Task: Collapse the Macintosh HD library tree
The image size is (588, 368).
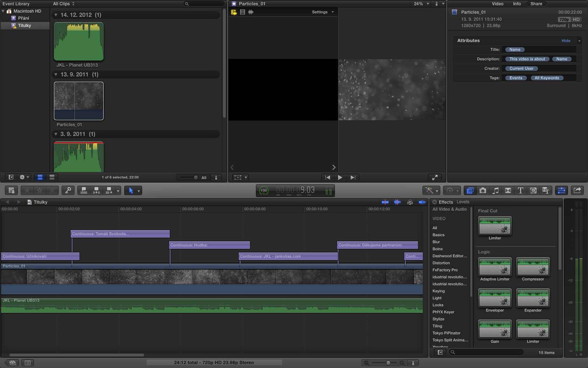Action: 3,11
